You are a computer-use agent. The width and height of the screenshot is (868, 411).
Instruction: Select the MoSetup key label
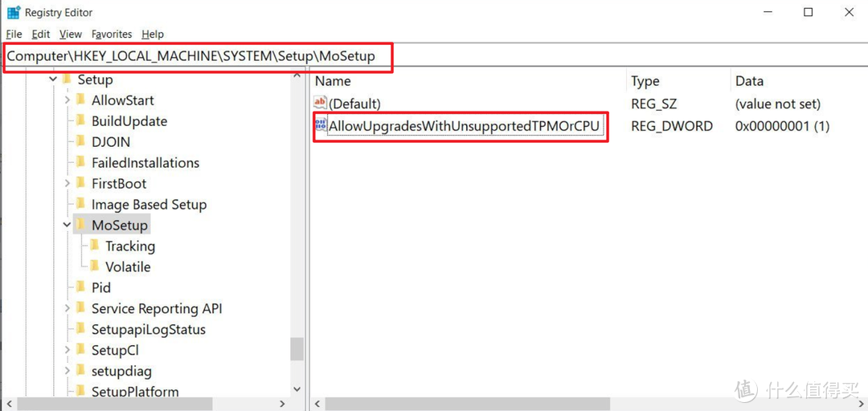[x=120, y=225]
